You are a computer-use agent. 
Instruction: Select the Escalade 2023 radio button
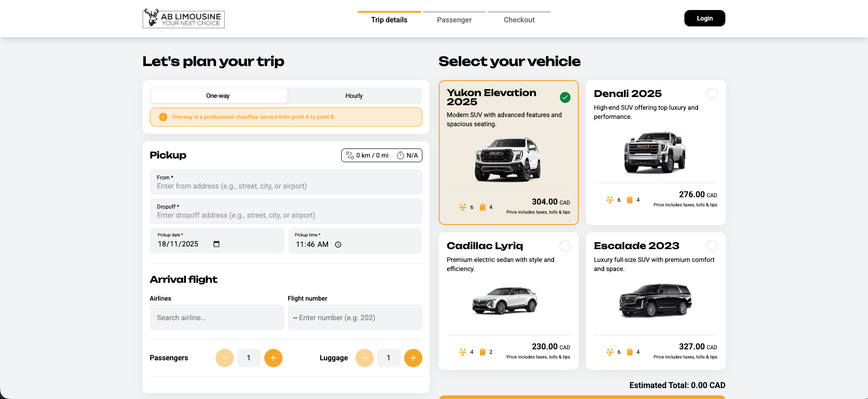712,246
